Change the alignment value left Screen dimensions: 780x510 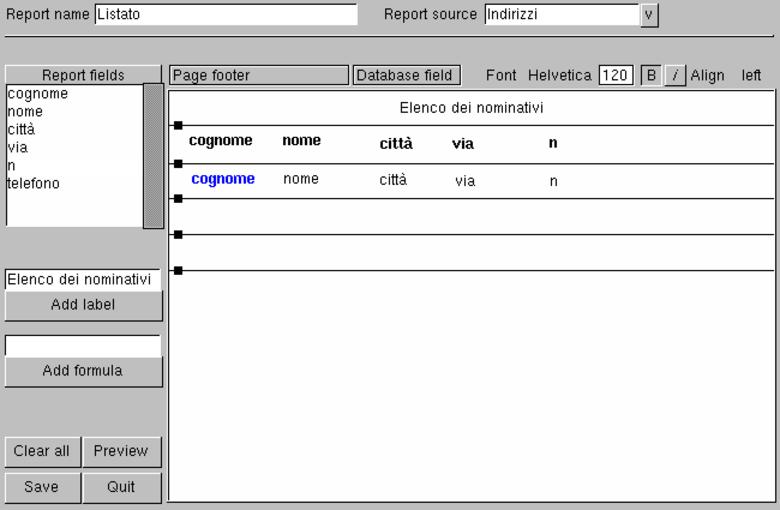pyautogui.click(x=751, y=75)
